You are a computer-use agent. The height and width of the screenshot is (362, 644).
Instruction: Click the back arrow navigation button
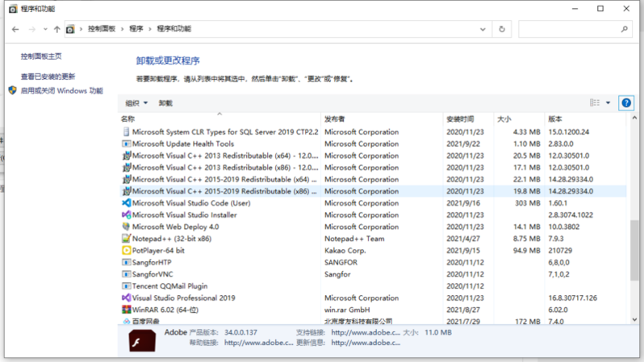coord(15,29)
